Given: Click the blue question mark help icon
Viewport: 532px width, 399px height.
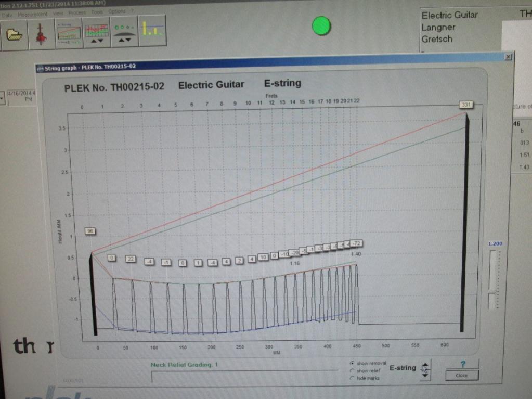Looking at the screenshot, I should tap(463, 364).
